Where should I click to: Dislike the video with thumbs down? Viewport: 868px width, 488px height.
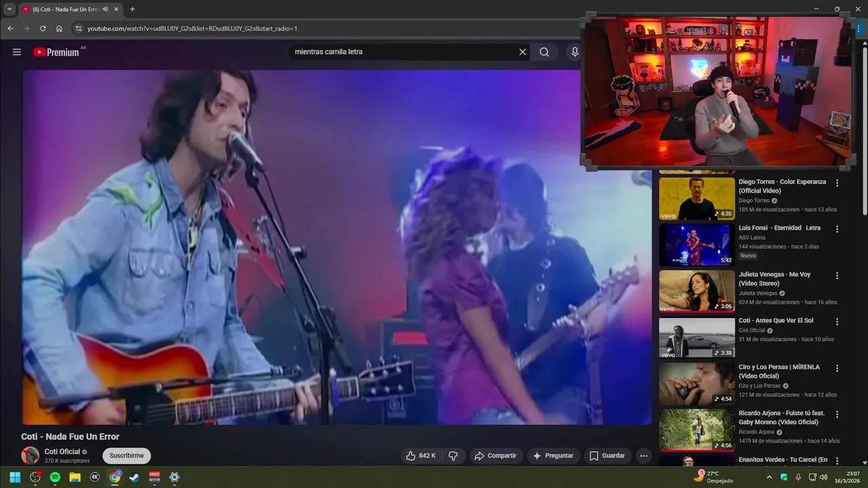[x=454, y=455]
